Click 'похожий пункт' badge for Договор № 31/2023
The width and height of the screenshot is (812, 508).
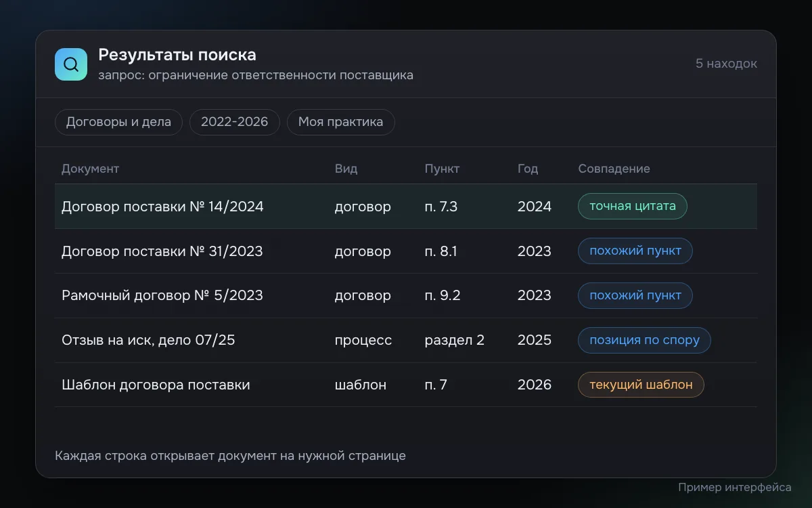pyautogui.click(x=635, y=251)
